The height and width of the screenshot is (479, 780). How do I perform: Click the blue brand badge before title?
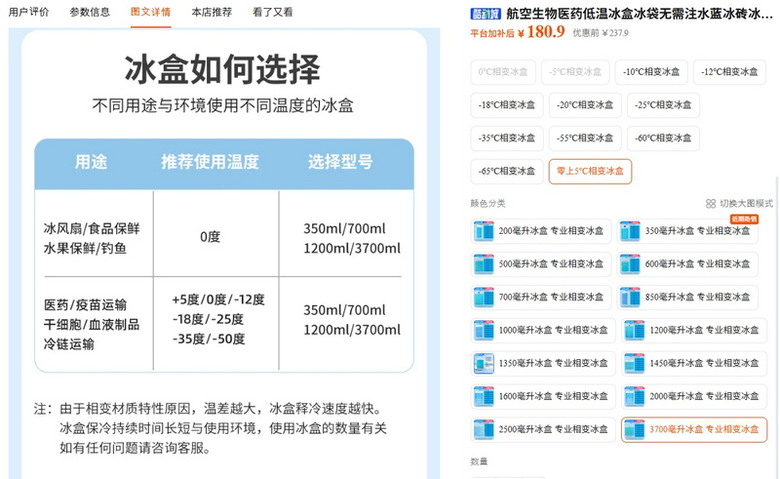point(486,14)
